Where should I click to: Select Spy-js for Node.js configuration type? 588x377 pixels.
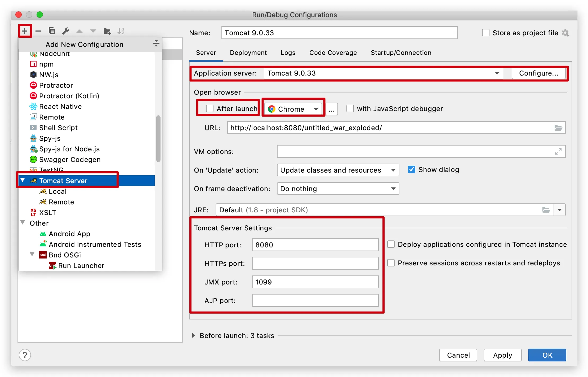tap(87, 149)
